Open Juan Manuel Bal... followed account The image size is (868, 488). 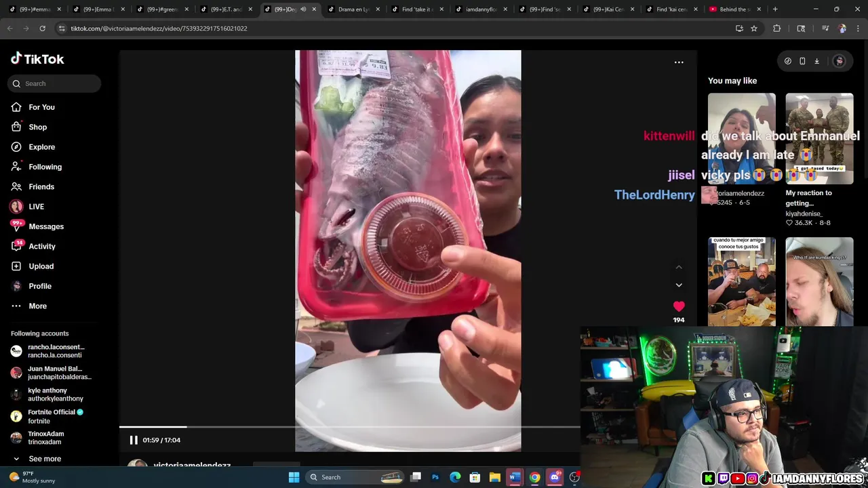tap(51, 373)
